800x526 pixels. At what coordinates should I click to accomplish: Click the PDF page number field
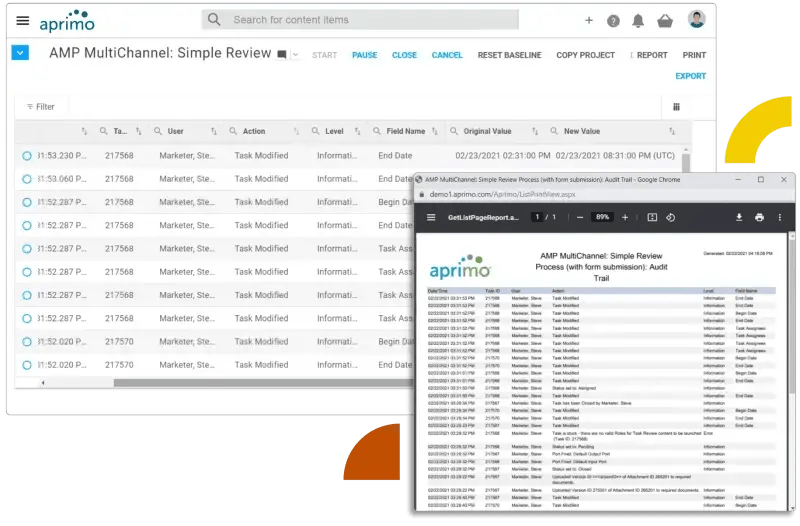point(537,217)
